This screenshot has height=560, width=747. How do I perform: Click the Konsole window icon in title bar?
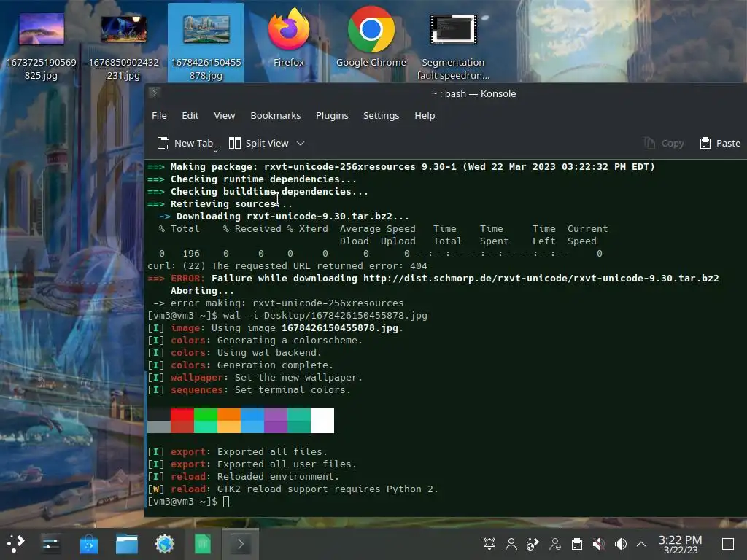(155, 93)
